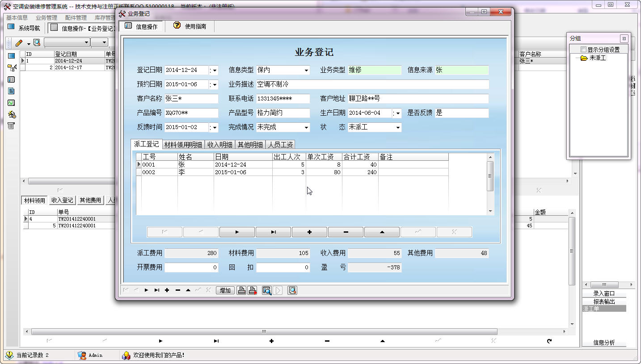641x364 pixels.
Task: Open the 使用指南 tab in the dialog
Action: point(190,26)
